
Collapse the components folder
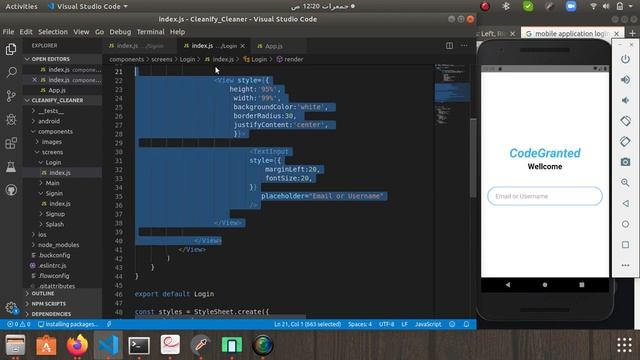55,131
